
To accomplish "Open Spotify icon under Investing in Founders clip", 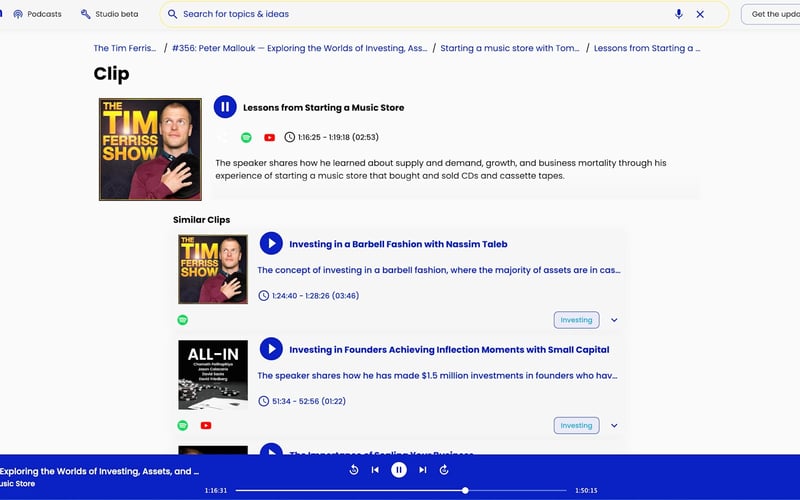I will pos(183,426).
